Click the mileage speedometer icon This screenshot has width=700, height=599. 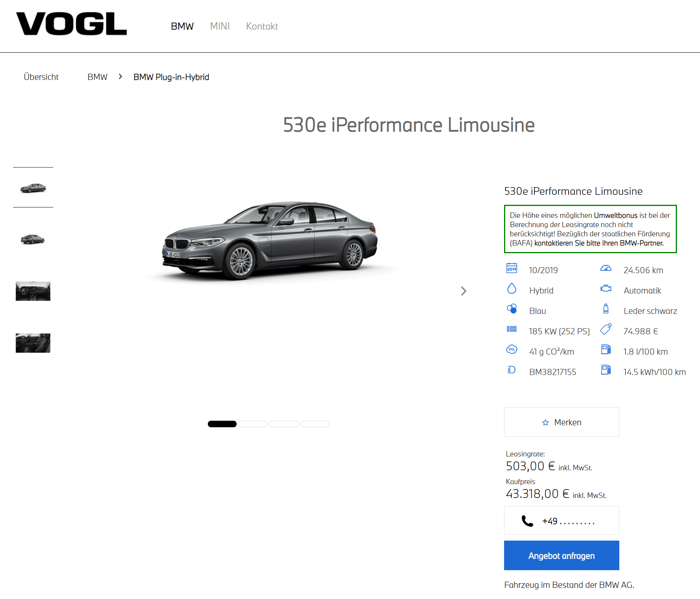(x=606, y=268)
